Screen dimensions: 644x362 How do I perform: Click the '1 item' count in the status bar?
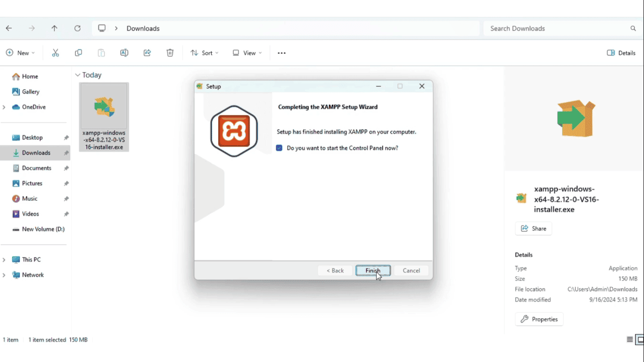click(x=10, y=340)
